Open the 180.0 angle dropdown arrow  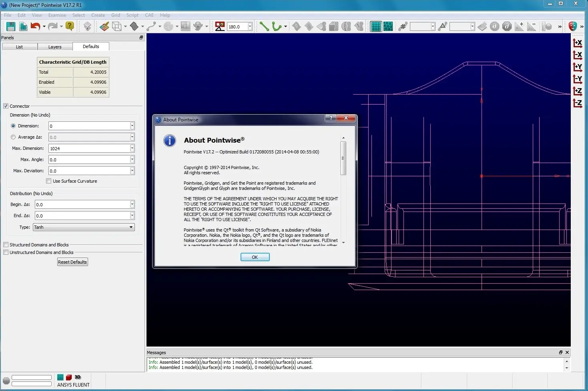point(250,26)
